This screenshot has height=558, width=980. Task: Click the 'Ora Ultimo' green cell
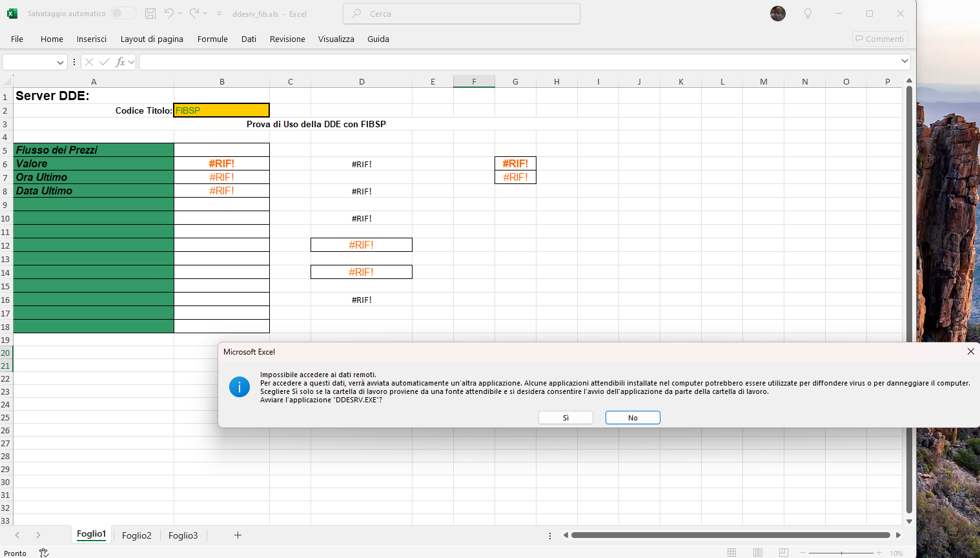[94, 177]
